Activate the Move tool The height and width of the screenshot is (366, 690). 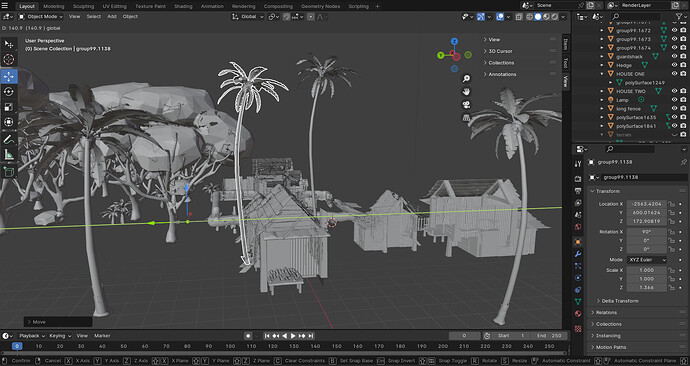(x=9, y=76)
